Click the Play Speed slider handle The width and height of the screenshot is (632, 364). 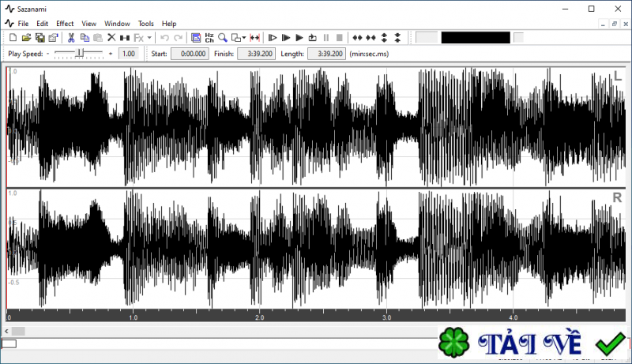point(77,53)
